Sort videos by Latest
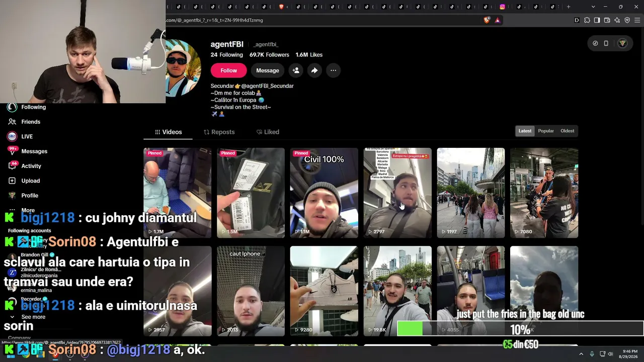The height and width of the screenshot is (362, 644). coord(525,131)
